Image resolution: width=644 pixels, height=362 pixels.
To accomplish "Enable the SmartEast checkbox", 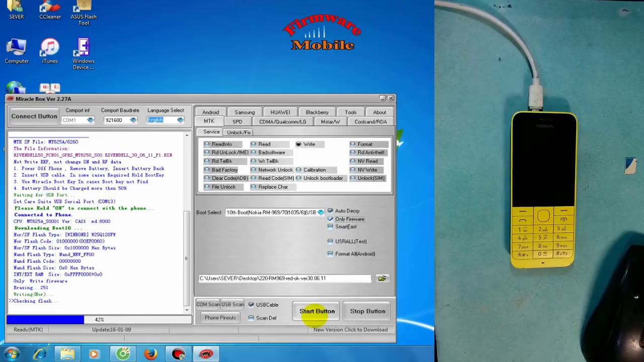I will [330, 227].
